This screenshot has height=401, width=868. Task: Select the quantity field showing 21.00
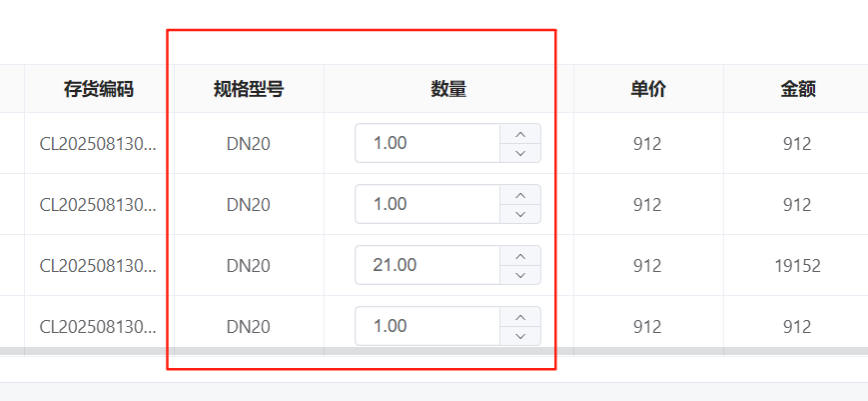tap(428, 265)
